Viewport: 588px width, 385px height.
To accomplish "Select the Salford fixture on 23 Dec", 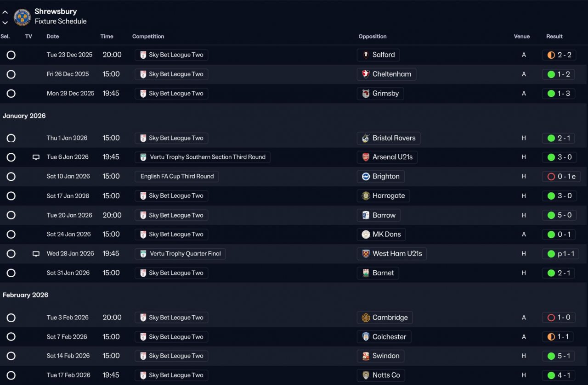I will pyautogui.click(x=11, y=55).
